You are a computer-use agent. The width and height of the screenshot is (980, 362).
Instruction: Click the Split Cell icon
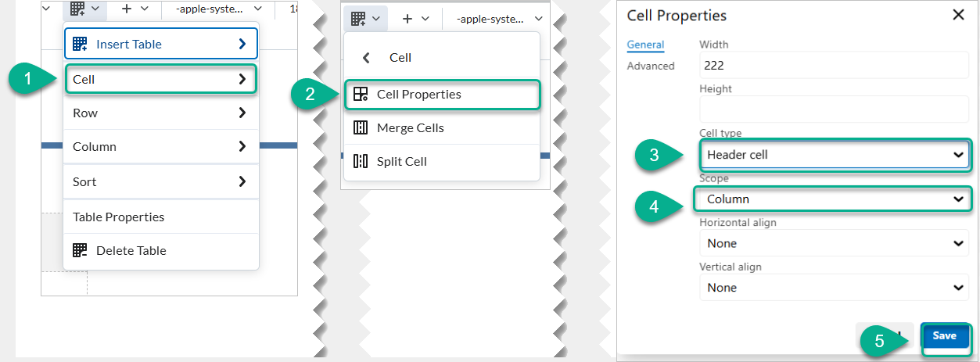click(361, 162)
